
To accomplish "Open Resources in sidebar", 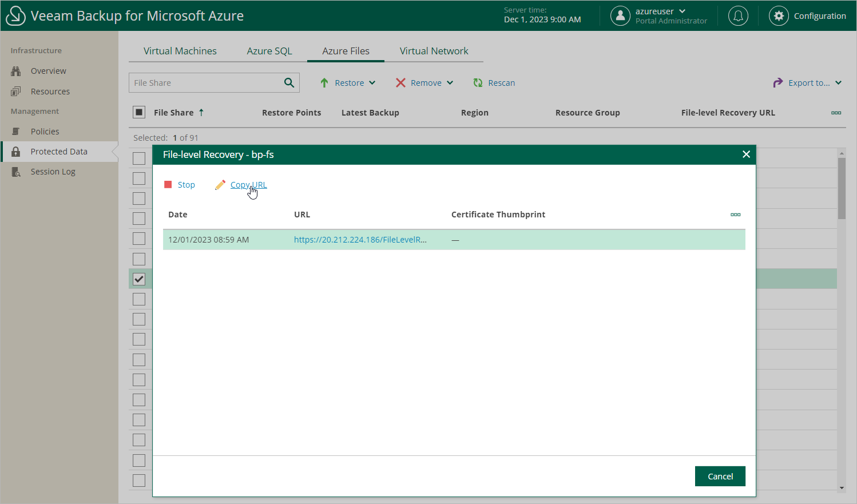I will 50,92.
